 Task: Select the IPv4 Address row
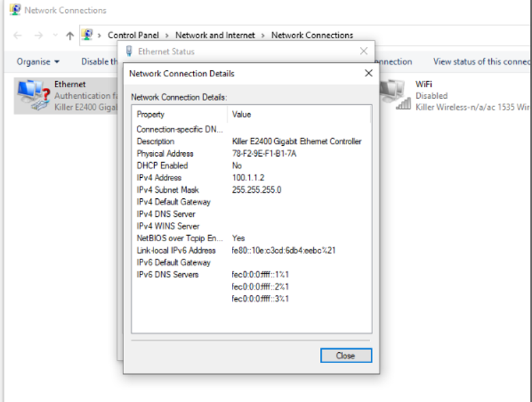(251, 178)
